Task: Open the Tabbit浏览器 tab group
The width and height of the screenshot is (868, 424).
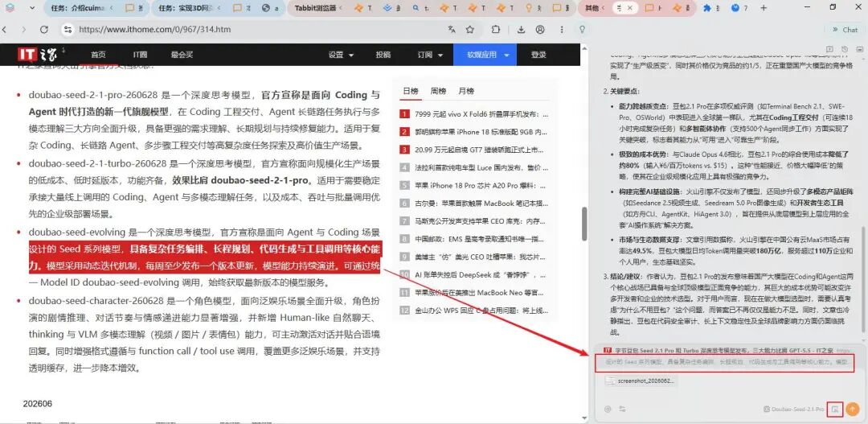Action: click(315, 8)
